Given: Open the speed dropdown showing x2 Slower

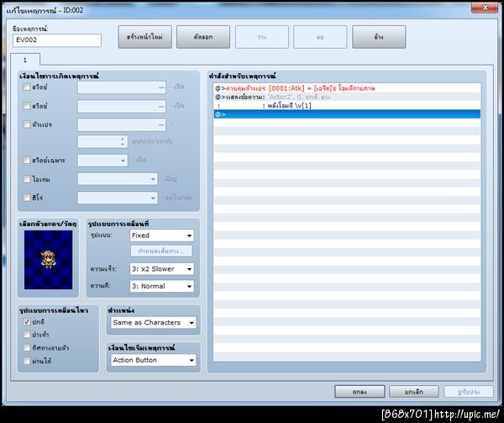Looking at the screenshot, I should [x=162, y=269].
